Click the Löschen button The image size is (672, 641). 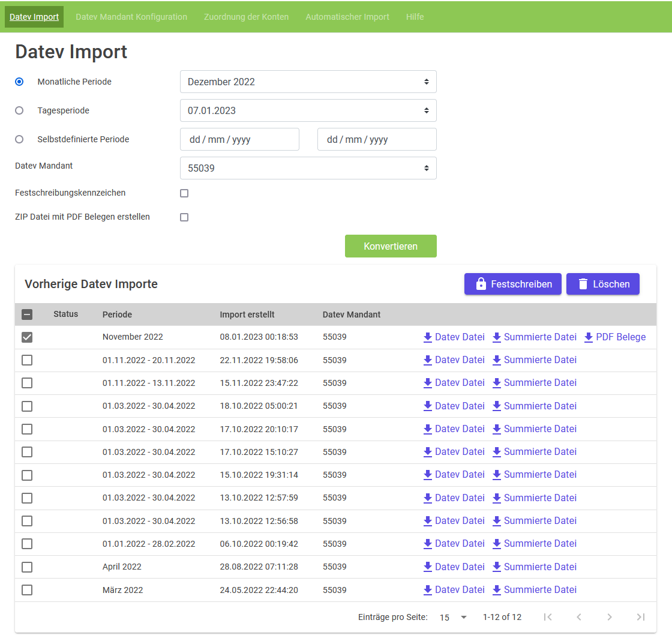(603, 284)
